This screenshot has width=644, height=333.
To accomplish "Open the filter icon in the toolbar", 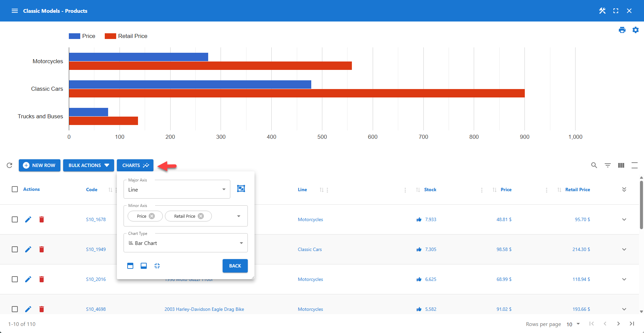I will (607, 165).
